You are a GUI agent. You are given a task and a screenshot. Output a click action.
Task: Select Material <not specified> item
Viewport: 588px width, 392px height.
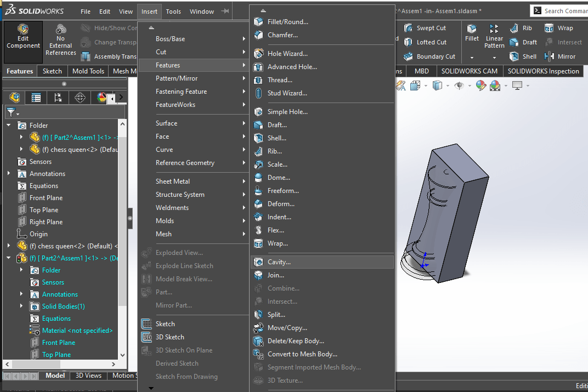pos(77,331)
